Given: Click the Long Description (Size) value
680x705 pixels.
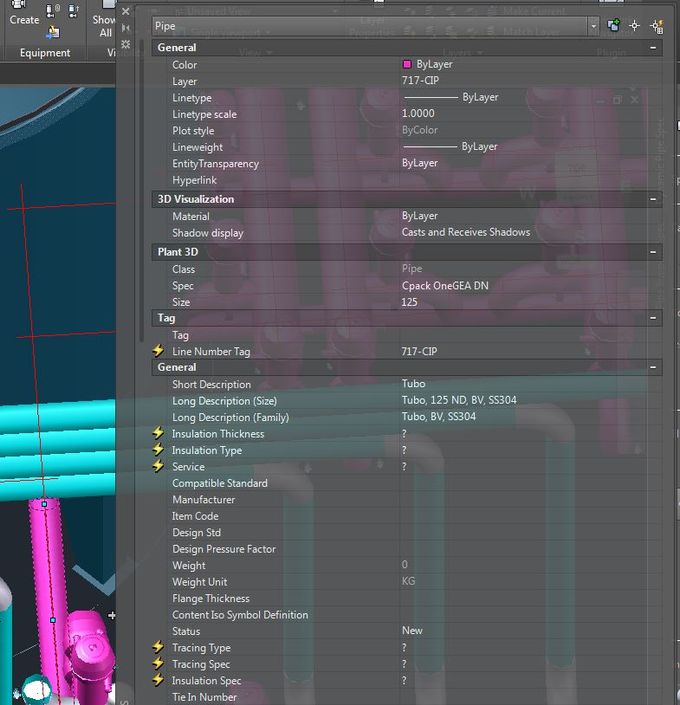Looking at the screenshot, I should (x=459, y=400).
